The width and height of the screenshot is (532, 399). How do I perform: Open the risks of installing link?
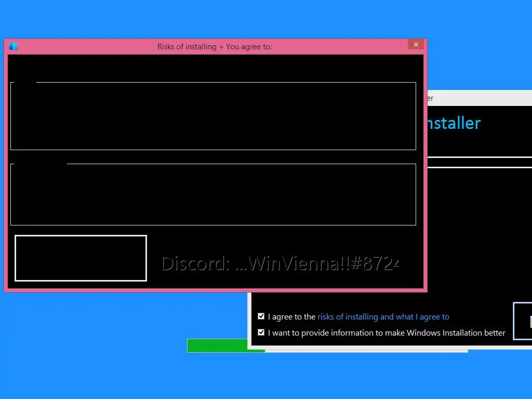[383, 317]
